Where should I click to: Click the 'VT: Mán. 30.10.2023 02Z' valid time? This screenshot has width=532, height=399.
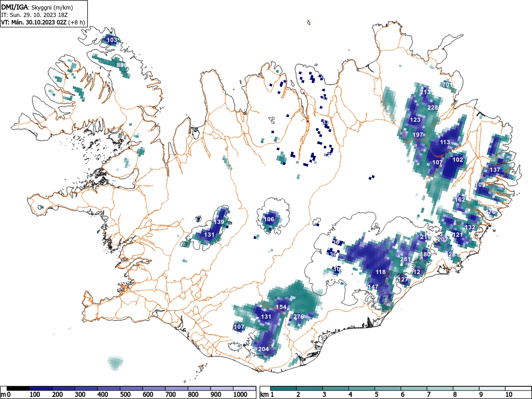click(x=35, y=22)
